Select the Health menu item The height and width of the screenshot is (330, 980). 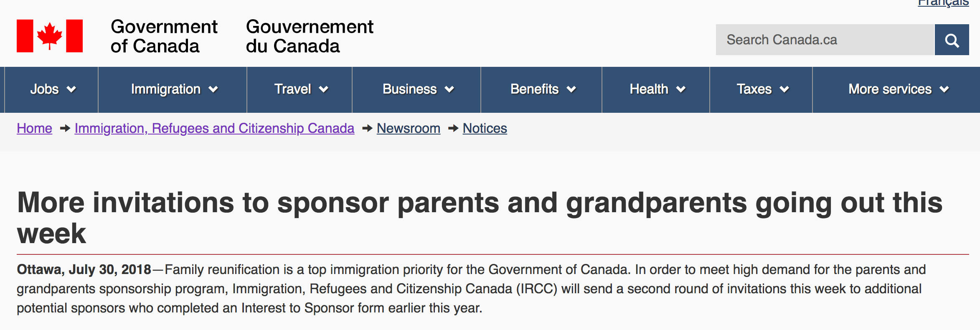[x=649, y=89]
